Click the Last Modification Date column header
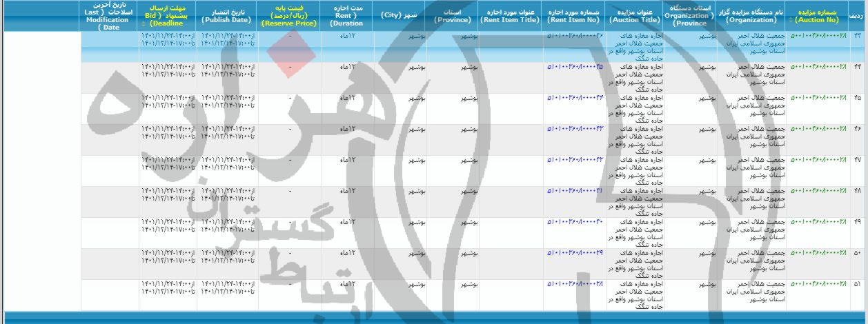868x324 pixels. [x=110, y=16]
